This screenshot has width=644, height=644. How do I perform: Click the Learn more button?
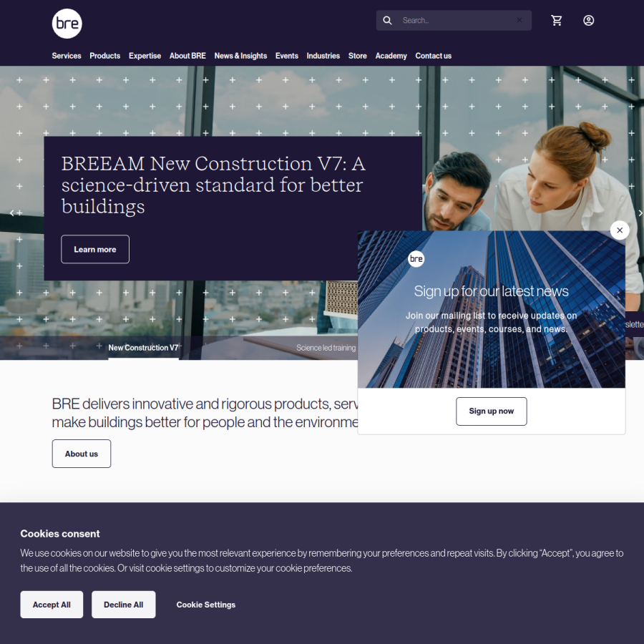[x=95, y=249]
